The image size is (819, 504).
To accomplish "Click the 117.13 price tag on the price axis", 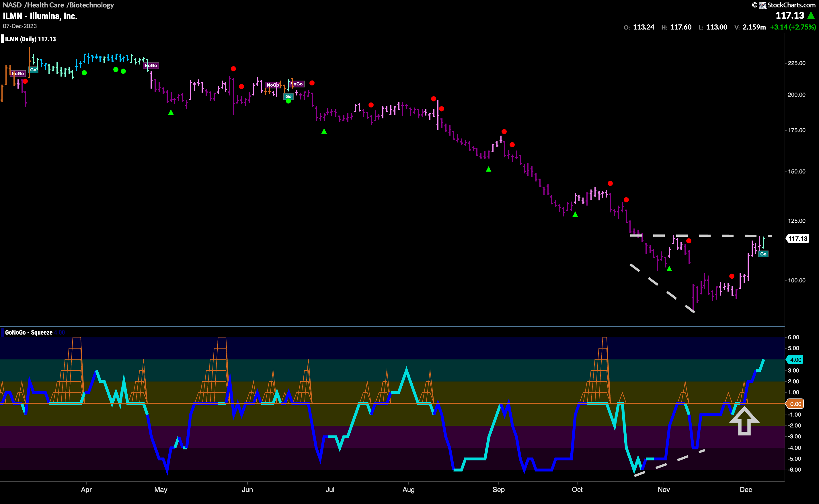I will click(x=798, y=238).
